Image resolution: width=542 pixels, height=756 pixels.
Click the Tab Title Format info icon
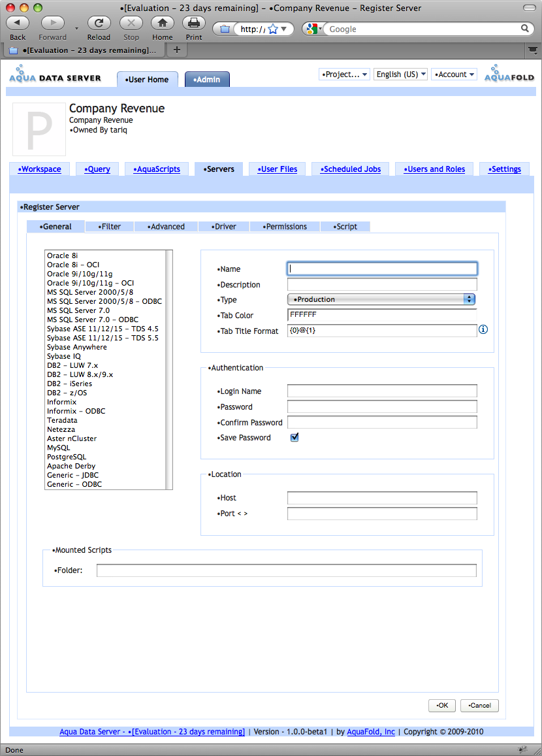(483, 329)
